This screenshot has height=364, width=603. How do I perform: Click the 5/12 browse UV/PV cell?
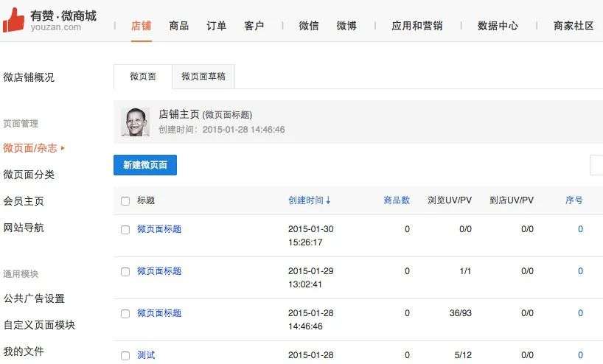coord(463,354)
